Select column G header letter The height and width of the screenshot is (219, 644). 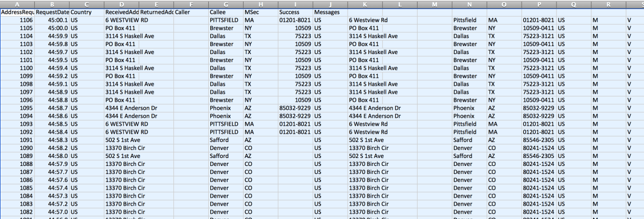[x=225, y=4]
